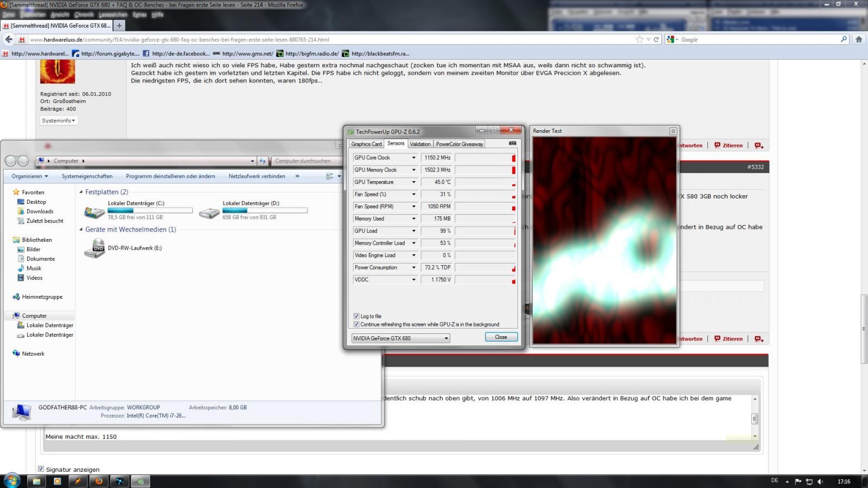
Task: Collapse 'Geräte mit Wechselmedien' group
Action: click(x=81, y=229)
